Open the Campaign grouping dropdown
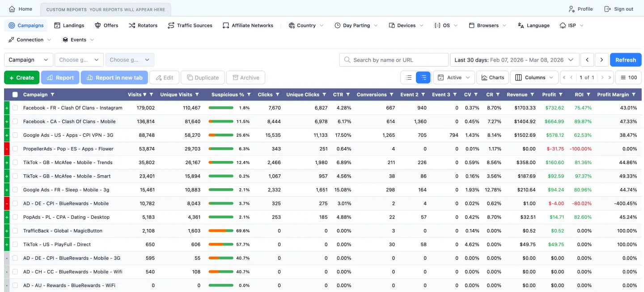Viewport: 644px width, 292px height. click(28, 59)
